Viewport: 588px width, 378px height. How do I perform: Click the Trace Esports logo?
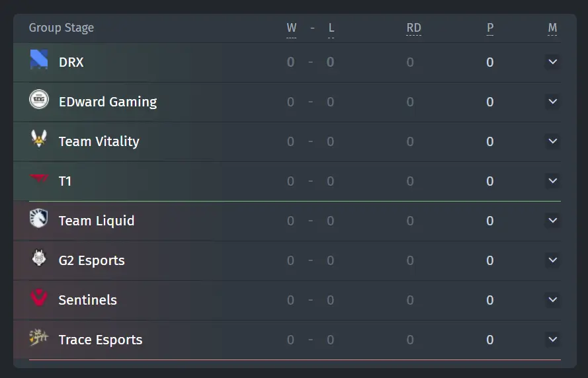coord(39,337)
